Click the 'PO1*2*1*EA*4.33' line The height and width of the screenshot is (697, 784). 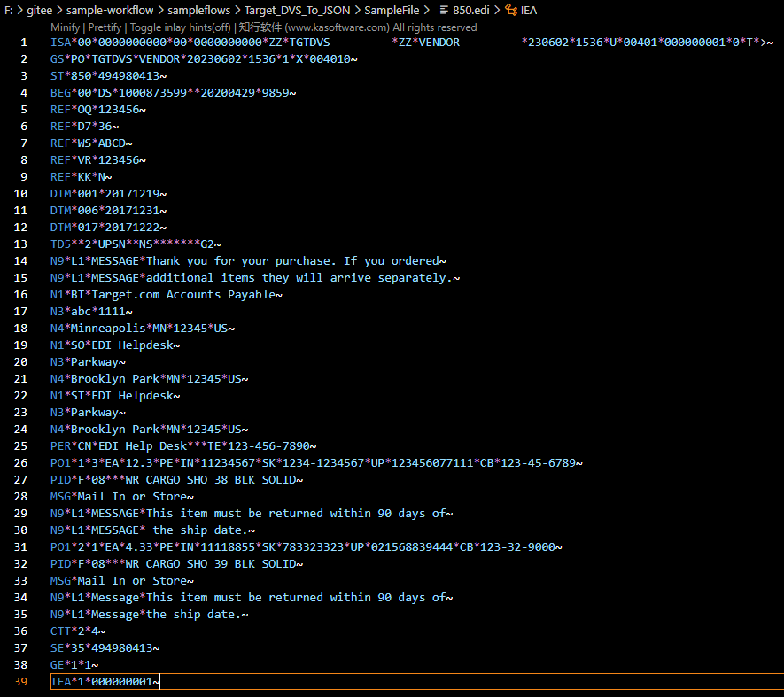click(x=306, y=547)
